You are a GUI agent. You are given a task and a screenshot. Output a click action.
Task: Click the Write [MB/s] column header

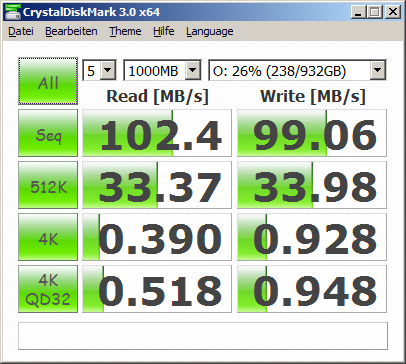[313, 96]
